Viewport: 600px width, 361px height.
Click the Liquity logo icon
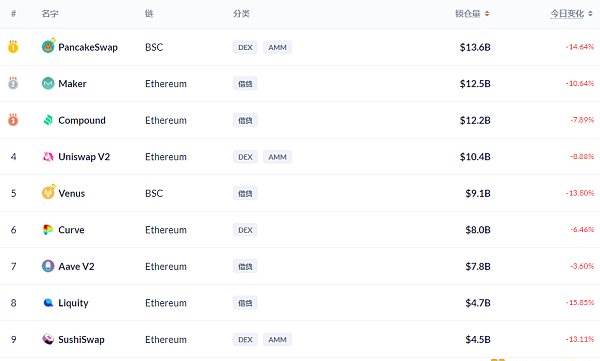[x=48, y=302]
